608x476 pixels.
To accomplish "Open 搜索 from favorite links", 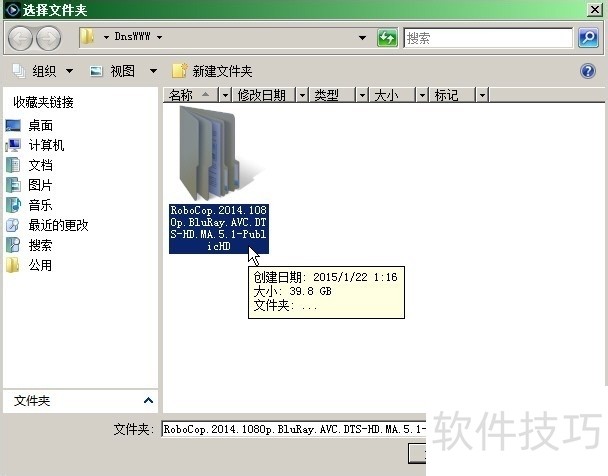I will tap(40, 245).
